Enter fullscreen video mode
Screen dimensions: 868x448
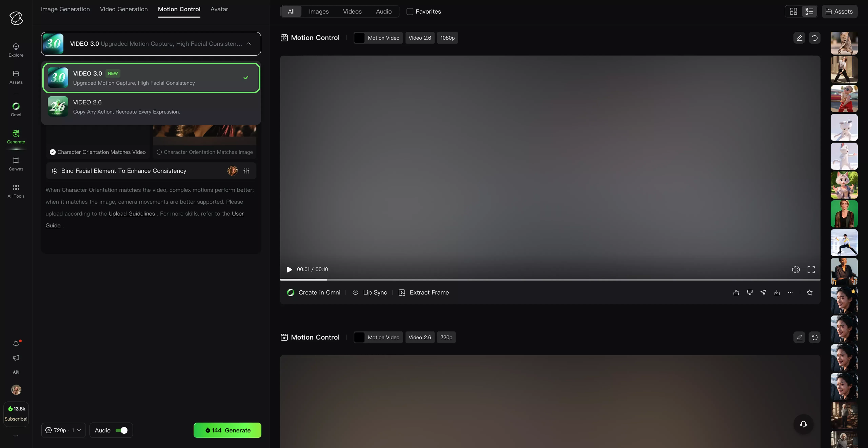point(811,269)
